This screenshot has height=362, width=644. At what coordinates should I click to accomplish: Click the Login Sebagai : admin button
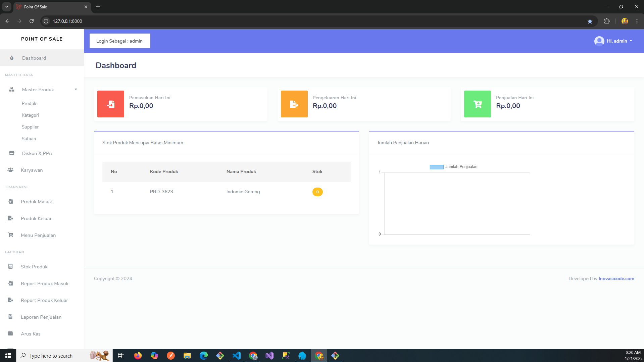[x=119, y=41]
